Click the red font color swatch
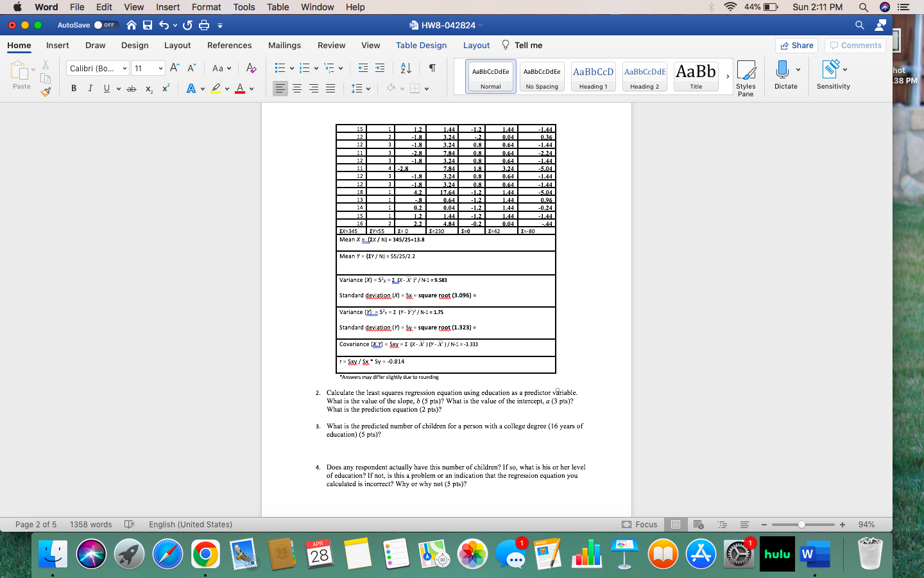Screen dimensions: 924x578 click(x=240, y=89)
